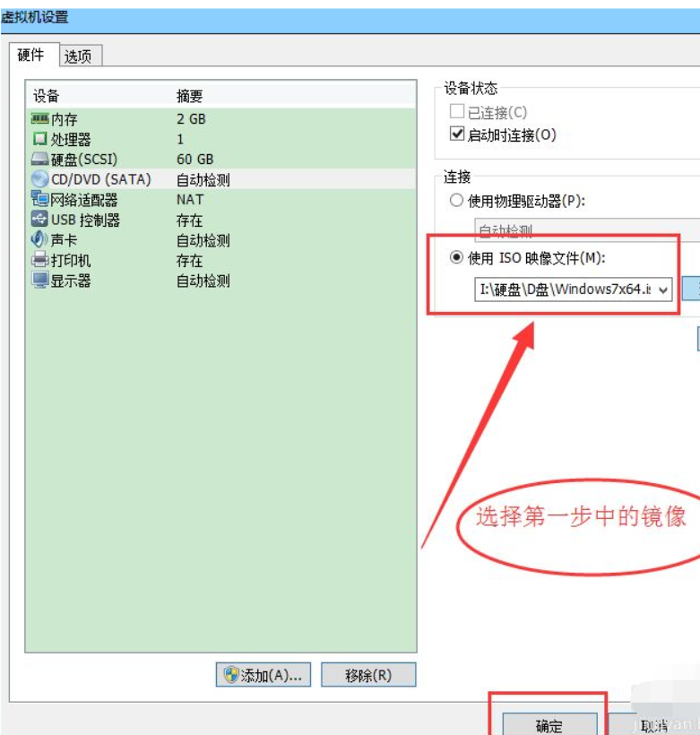
Task: Check the 已连接 checkbox
Action: 457,112
